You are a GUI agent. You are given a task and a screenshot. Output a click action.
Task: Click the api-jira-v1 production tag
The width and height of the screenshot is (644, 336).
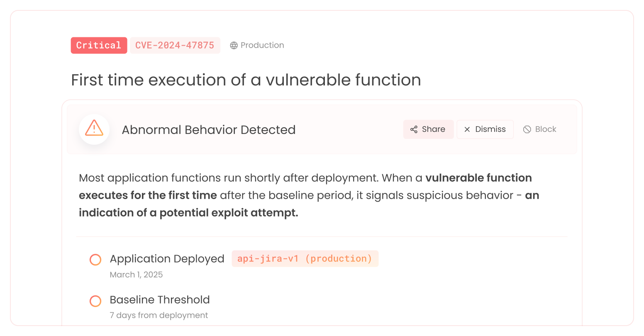tap(305, 258)
